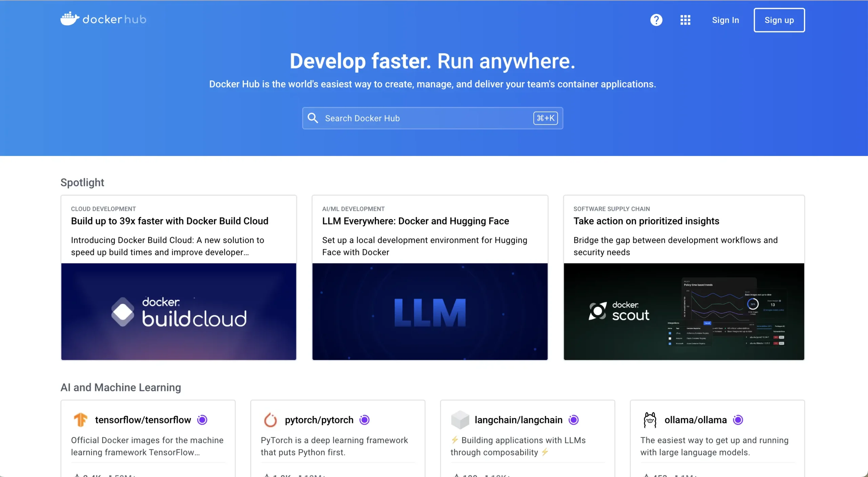Focus the Search Docker Hub field
868x477 pixels.
(432, 118)
